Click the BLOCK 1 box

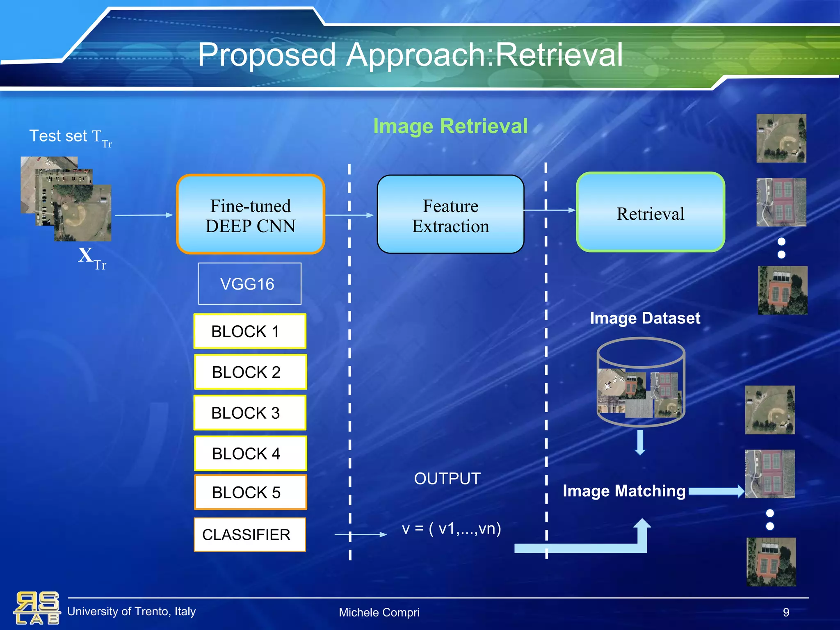250,331
